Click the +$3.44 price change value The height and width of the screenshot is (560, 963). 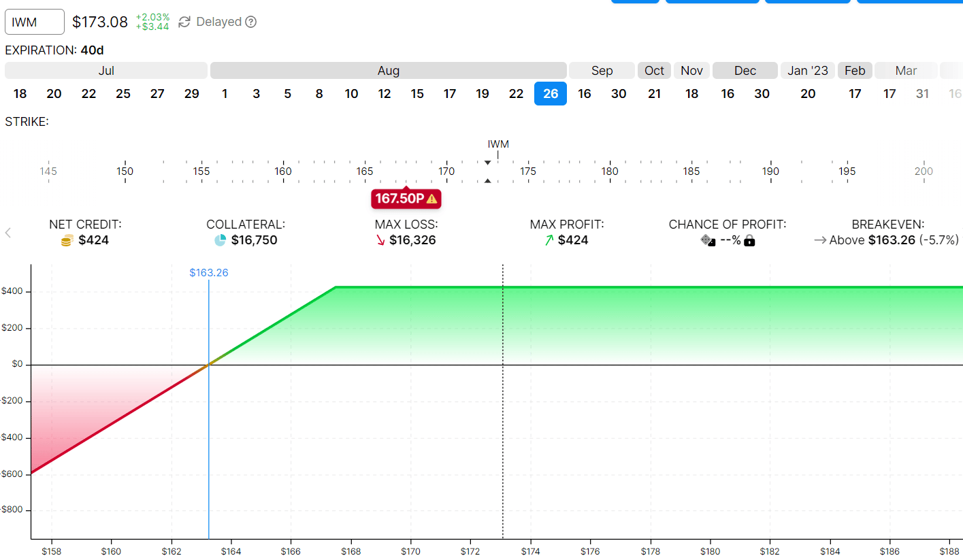coord(152,27)
